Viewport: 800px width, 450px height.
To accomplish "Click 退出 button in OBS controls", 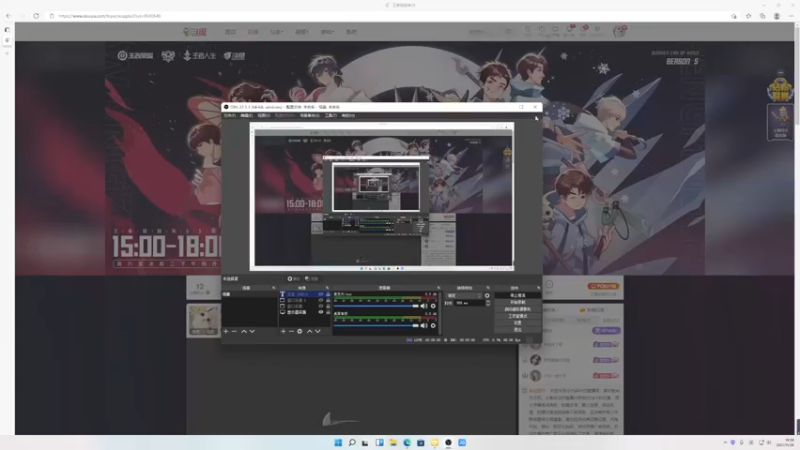I will point(517,330).
